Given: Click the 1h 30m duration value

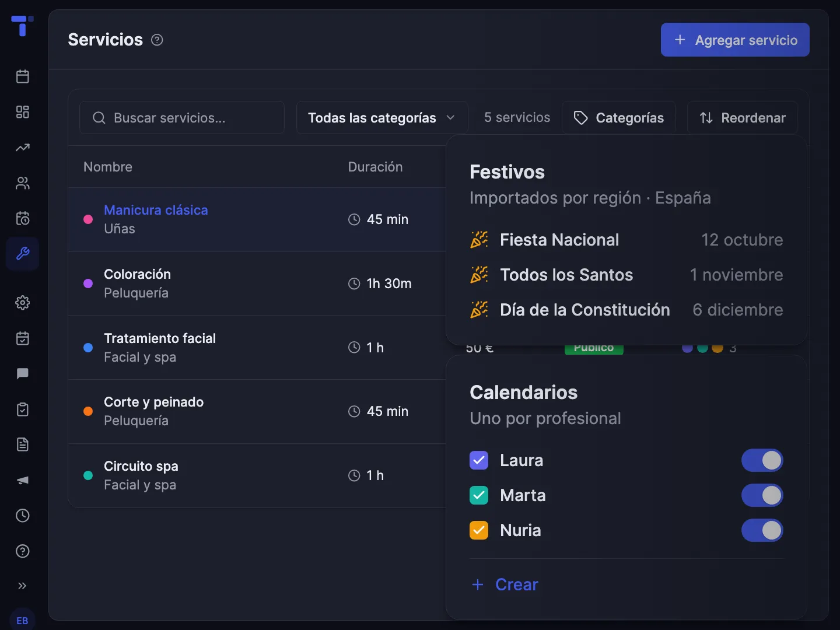Looking at the screenshot, I should [x=389, y=283].
